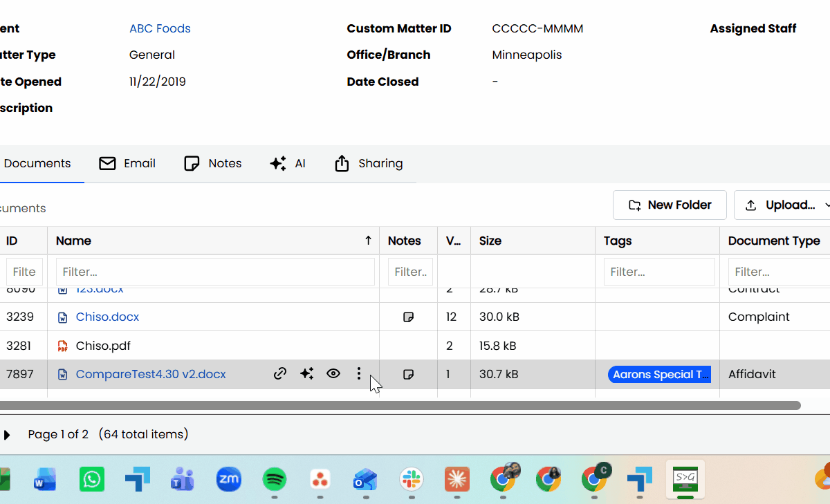Open three-dot menu for CompareTest4.30 v2.docx
The image size is (830, 504).
[358, 374]
